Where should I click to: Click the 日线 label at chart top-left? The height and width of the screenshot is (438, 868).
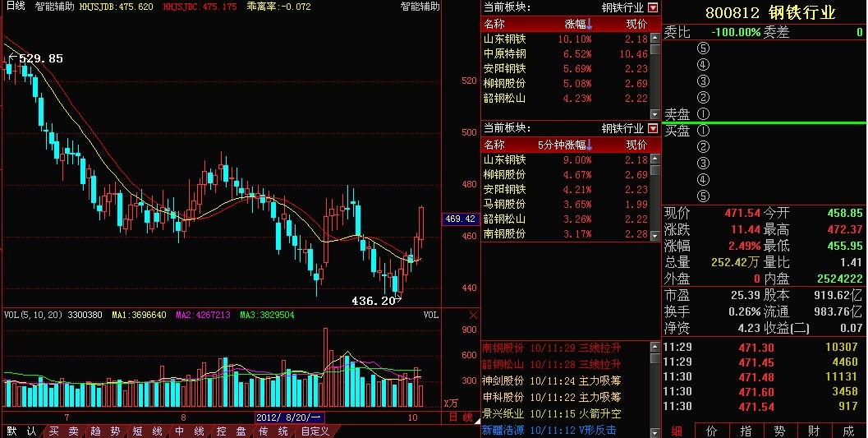click(x=16, y=6)
